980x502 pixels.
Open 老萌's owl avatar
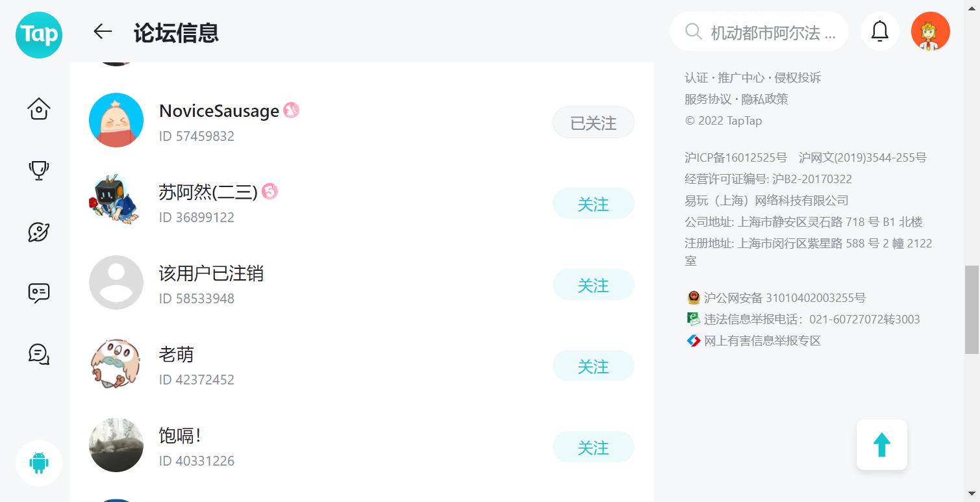tap(116, 364)
